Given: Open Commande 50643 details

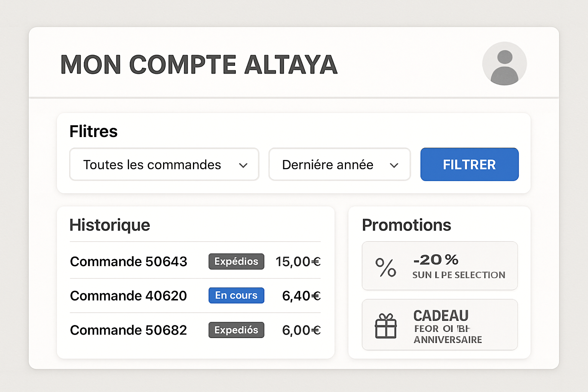Looking at the screenshot, I should (x=128, y=261).
